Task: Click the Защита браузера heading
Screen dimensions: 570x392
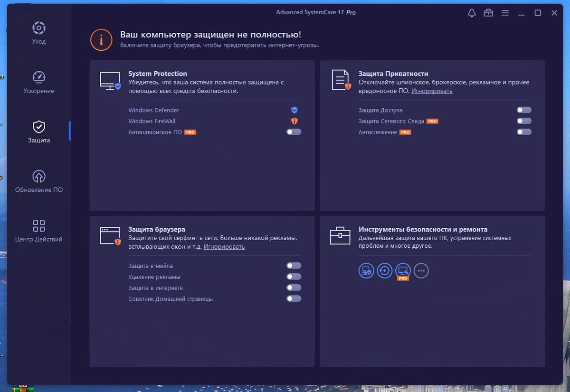Action: coord(157,229)
